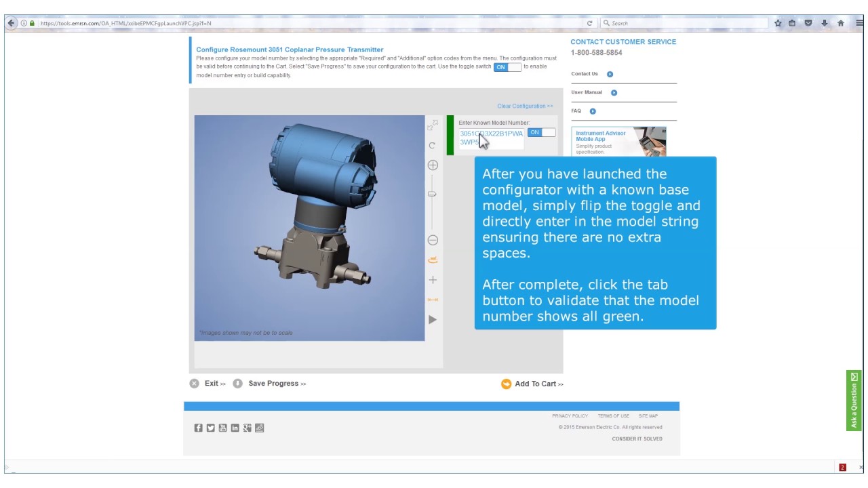Open Privacy Policy link
Viewport: 868px width, 488px height.
pyautogui.click(x=570, y=416)
